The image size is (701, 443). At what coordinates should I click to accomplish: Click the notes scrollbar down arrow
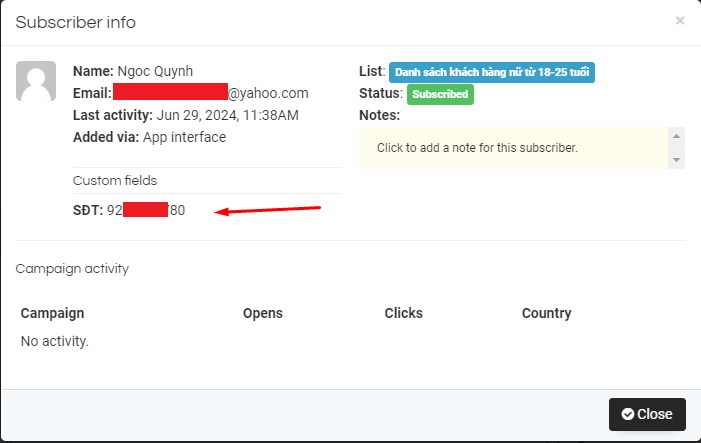point(677,160)
